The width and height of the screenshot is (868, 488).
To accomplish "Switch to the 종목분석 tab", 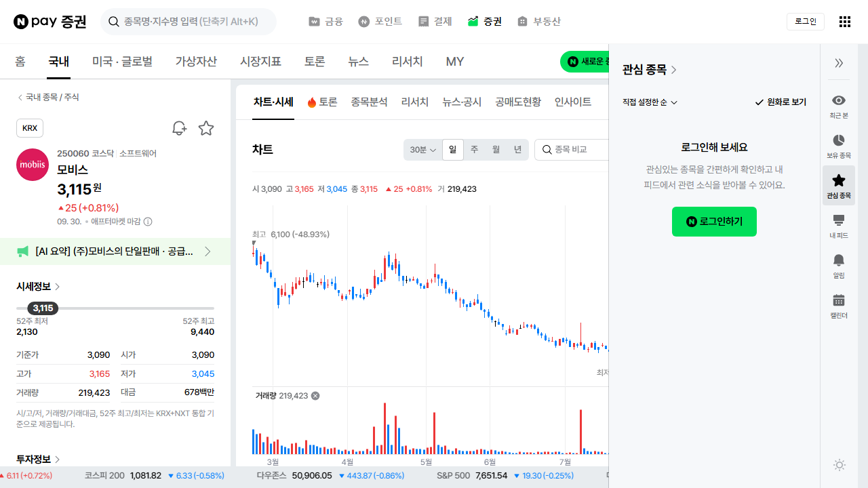I will 369,102.
